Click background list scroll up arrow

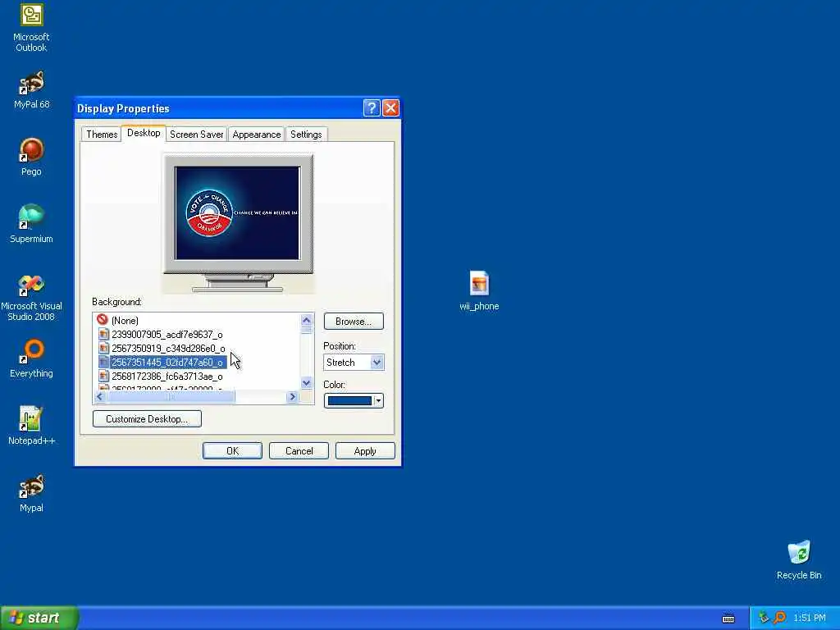[x=307, y=321]
